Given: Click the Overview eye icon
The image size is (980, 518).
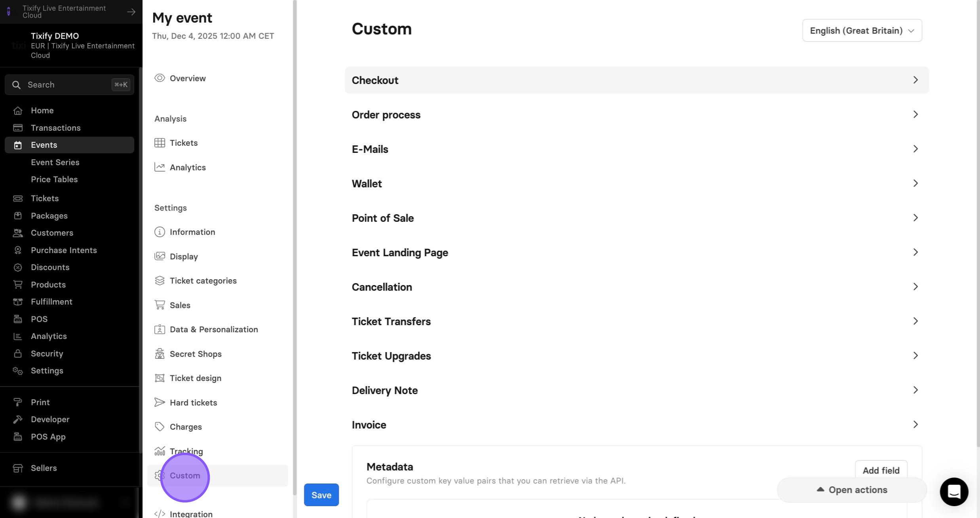Looking at the screenshot, I should coord(160,78).
